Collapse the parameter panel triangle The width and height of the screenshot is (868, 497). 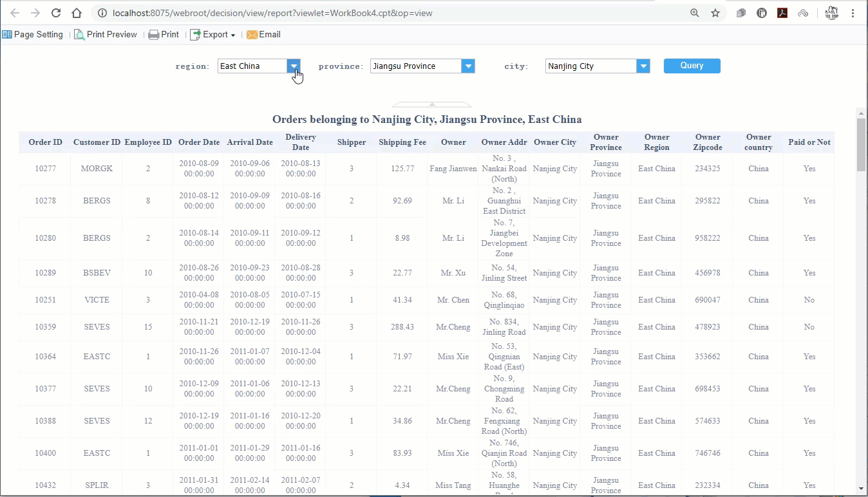click(x=432, y=104)
